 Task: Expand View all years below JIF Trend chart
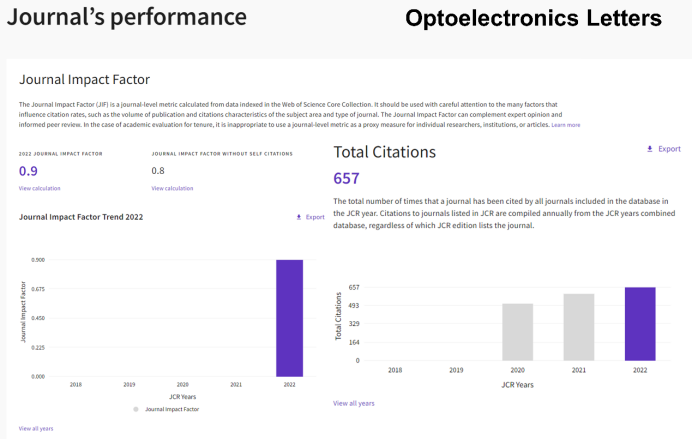click(36, 428)
